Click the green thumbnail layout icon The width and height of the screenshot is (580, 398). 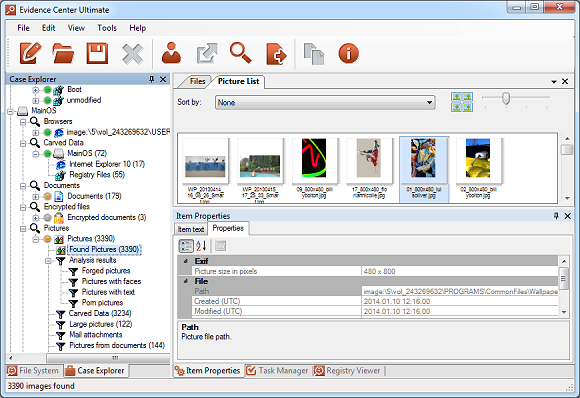462,102
